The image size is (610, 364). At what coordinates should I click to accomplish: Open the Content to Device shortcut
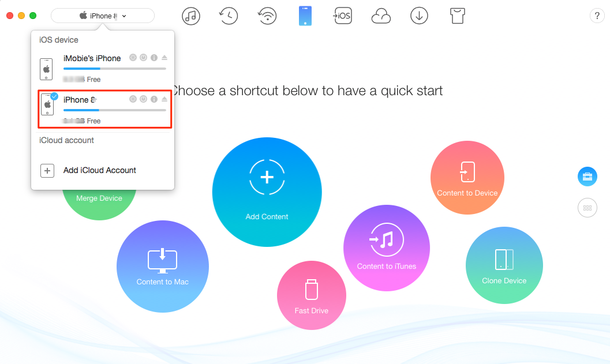click(467, 178)
